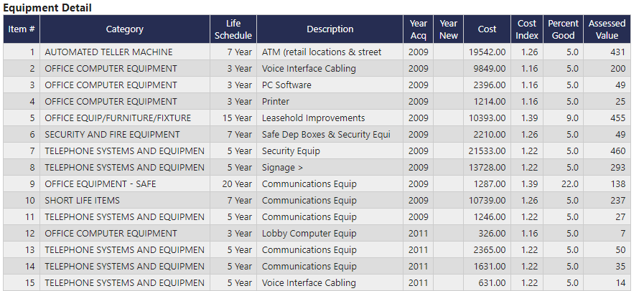
Task: Select the SECURITY AND FIRE EQUIPMENT cell
Action: tap(112, 135)
